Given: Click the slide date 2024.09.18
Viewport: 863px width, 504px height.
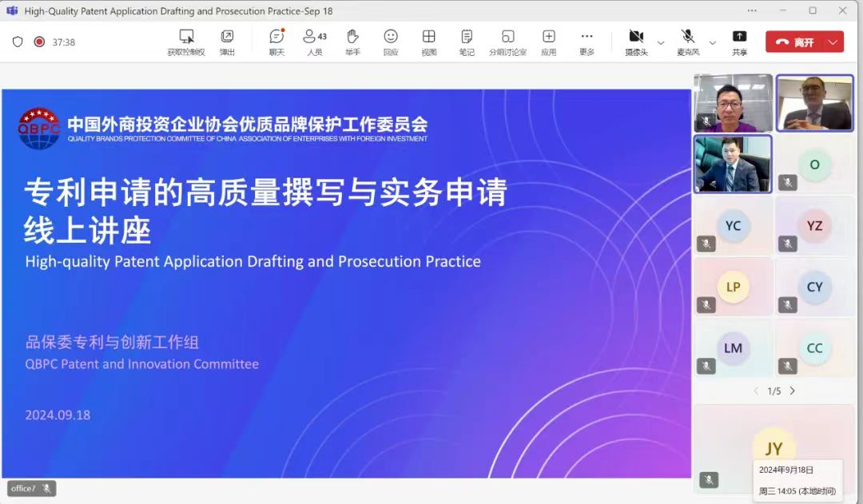Looking at the screenshot, I should (x=58, y=415).
